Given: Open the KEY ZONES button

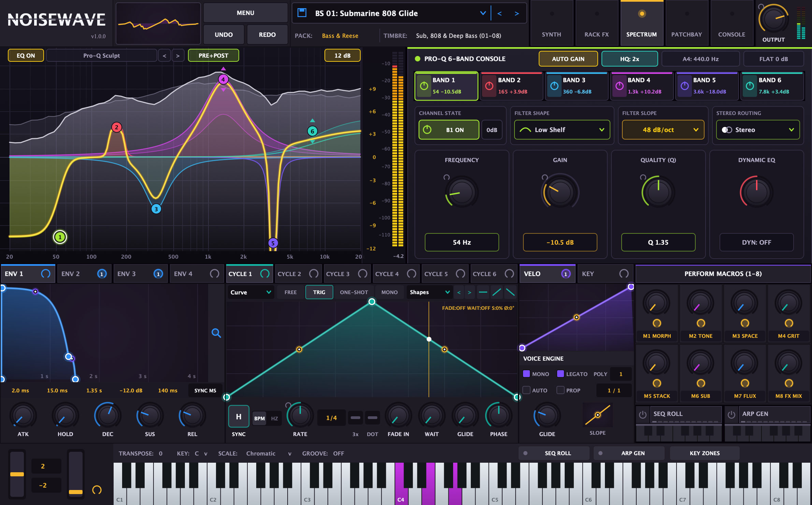Looking at the screenshot, I should click(x=705, y=453).
